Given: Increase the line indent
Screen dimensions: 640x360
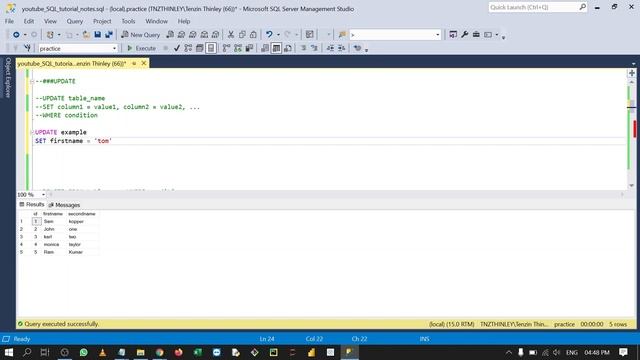Looking at the screenshot, I should pyautogui.click(x=342, y=48).
